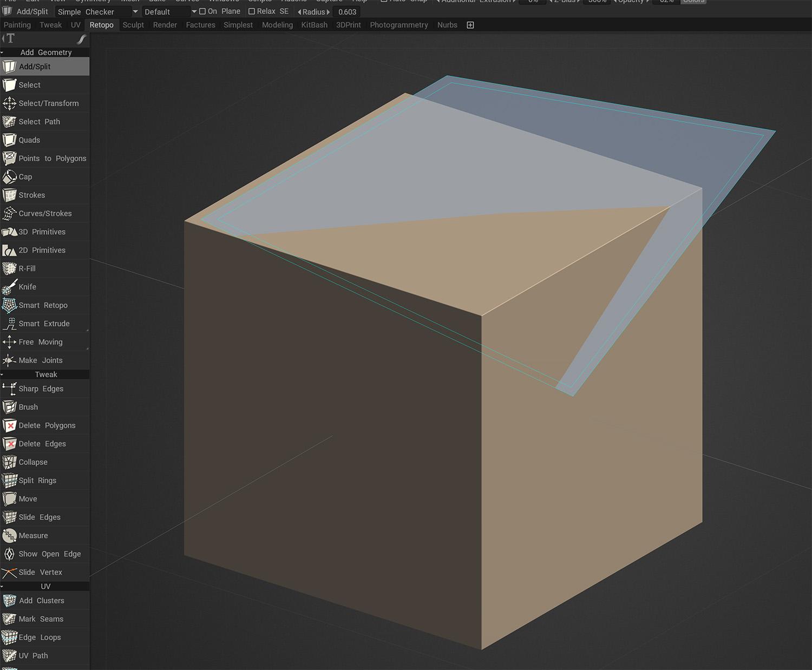Activate the Smart Retopo tool
The image size is (812, 670).
(43, 305)
